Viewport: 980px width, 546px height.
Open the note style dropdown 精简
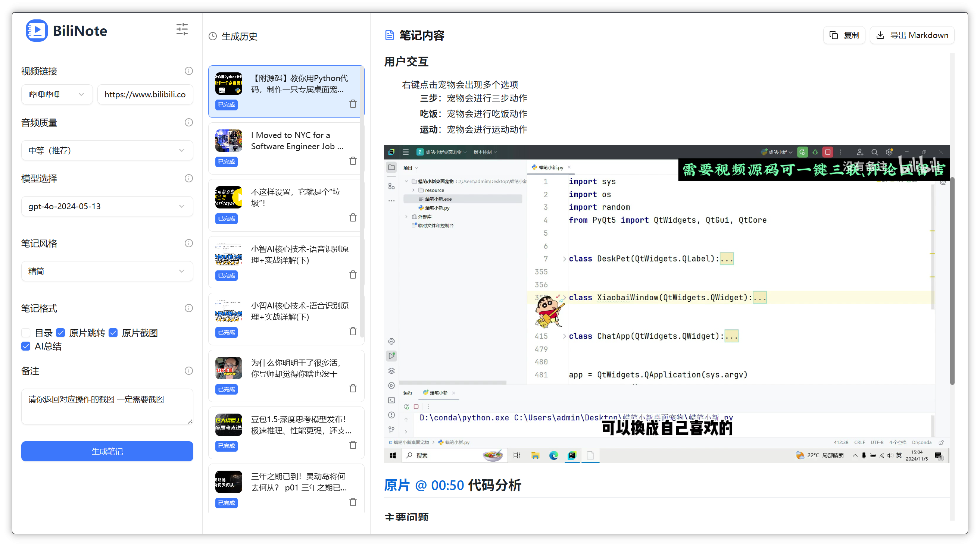click(107, 271)
